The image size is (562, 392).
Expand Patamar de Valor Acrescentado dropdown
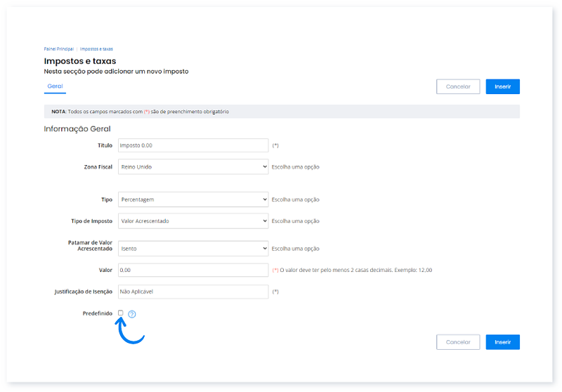tap(193, 248)
